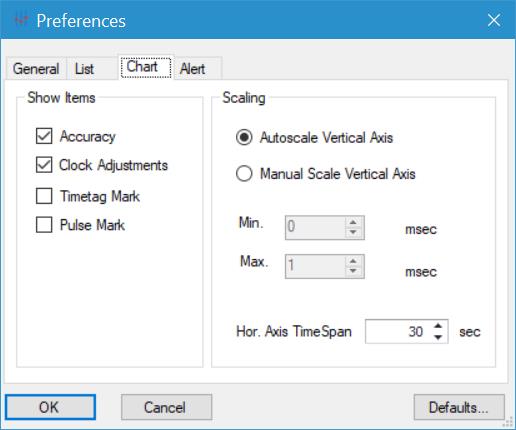This screenshot has height=430, width=516.
Task: Close the Preferences dialog
Action: (x=494, y=20)
